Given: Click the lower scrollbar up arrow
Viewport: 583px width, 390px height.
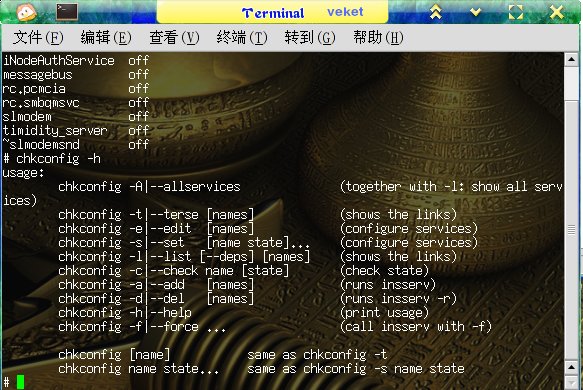Looking at the screenshot, I should [x=571, y=368].
